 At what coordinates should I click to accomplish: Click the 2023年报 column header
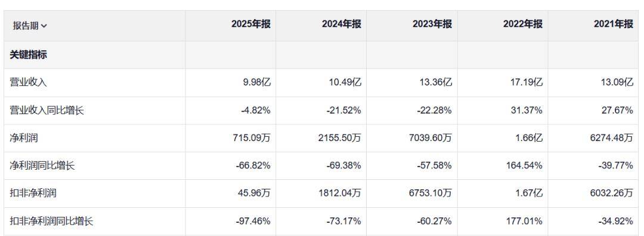[432, 24]
